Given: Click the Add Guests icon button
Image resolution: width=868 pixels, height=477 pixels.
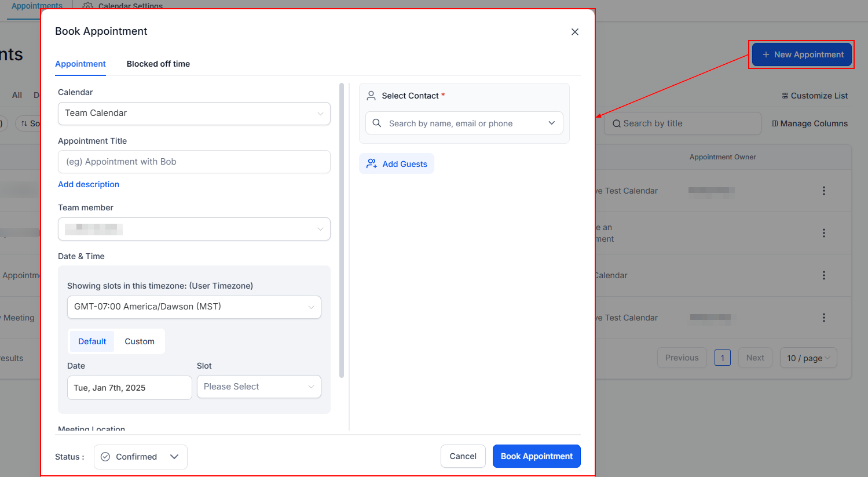Looking at the screenshot, I should (x=372, y=164).
